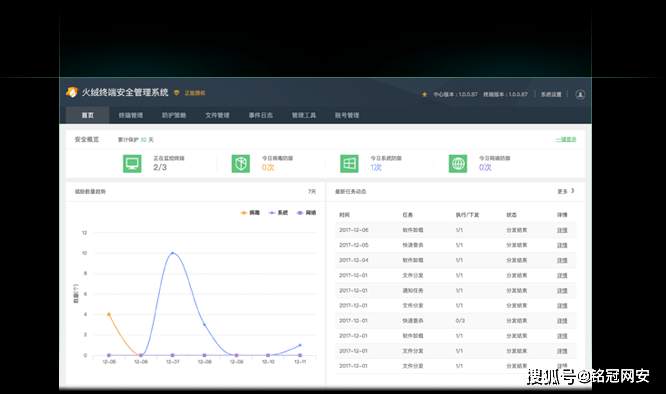Screen dimensions: 666x394
Task: Click the 0/3 execution cell
Action: (460, 321)
